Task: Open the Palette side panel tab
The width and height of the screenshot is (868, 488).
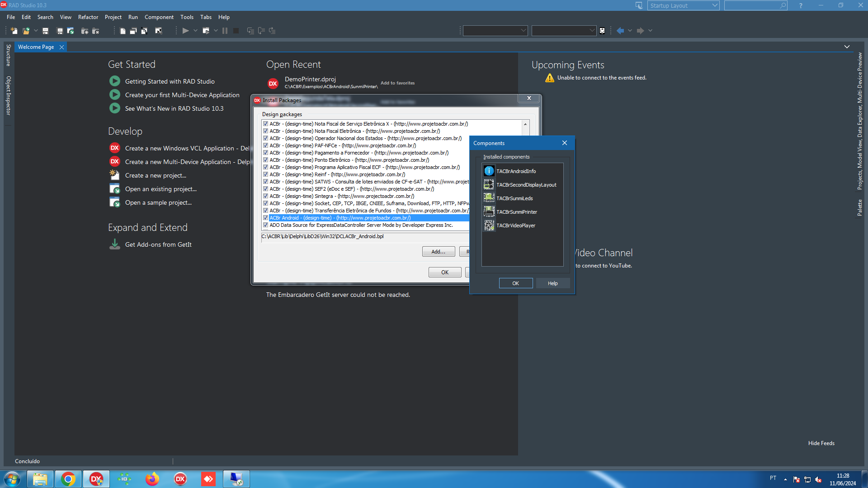Action: click(859, 207)
